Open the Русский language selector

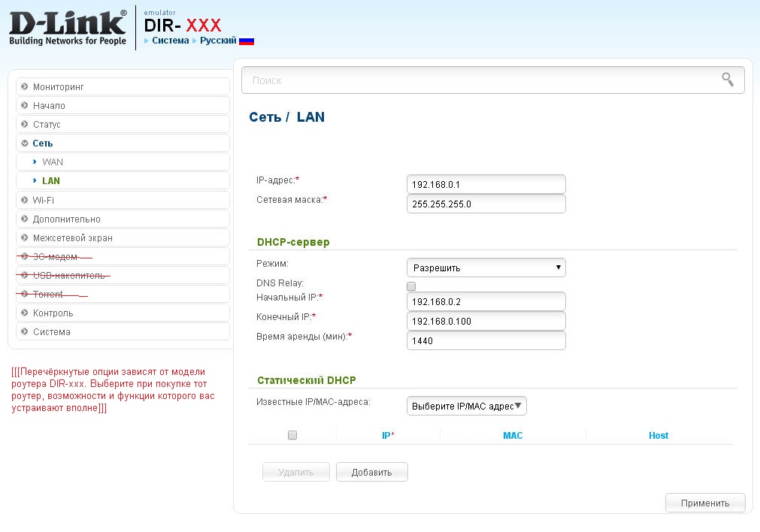coord(218,41)
